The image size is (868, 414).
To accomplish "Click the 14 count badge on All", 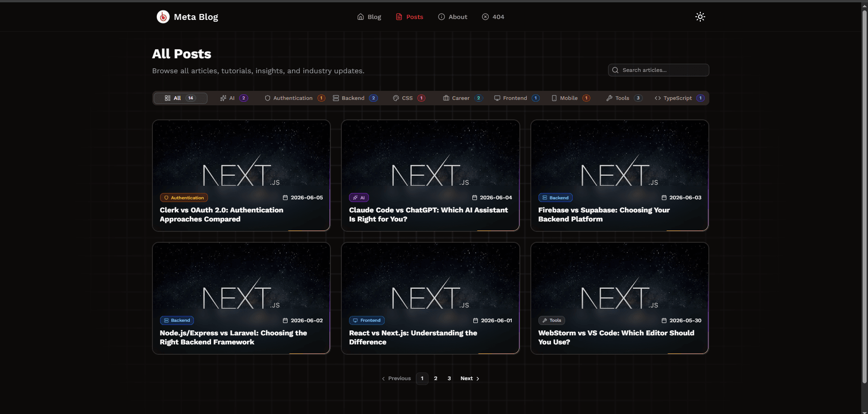I will (x=191, y=98).
